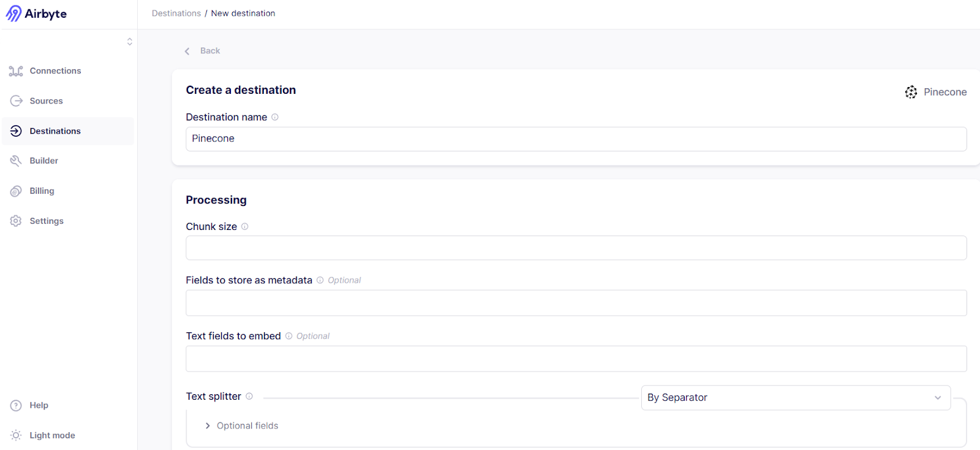Click the Pinecone connector icon
This screenshot has width=980, height=450.
click(911, 92)
